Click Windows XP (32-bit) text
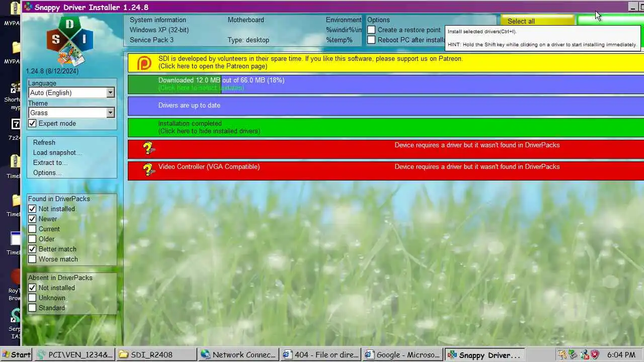This screenshot has width=644, height=362. [159, 30]
